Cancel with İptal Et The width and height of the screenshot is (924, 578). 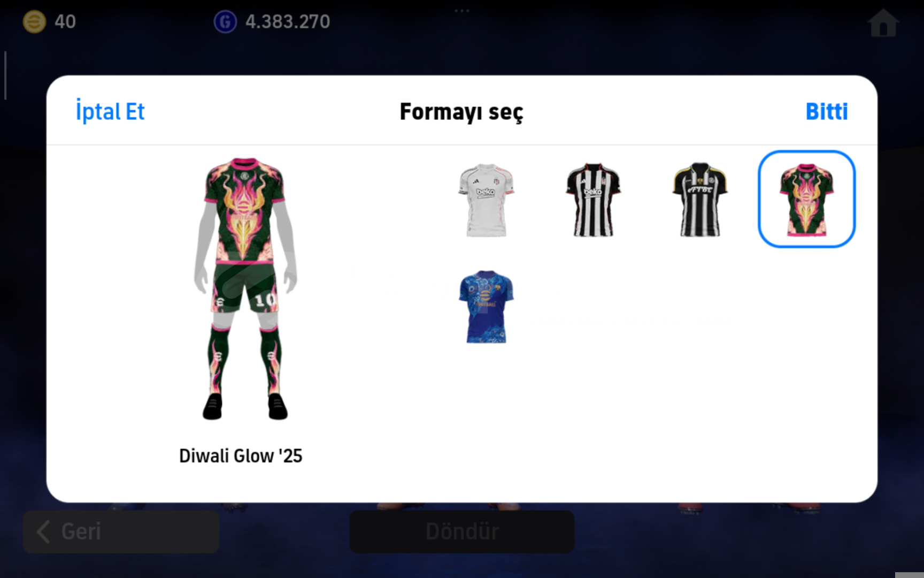(x=110, y=111)
